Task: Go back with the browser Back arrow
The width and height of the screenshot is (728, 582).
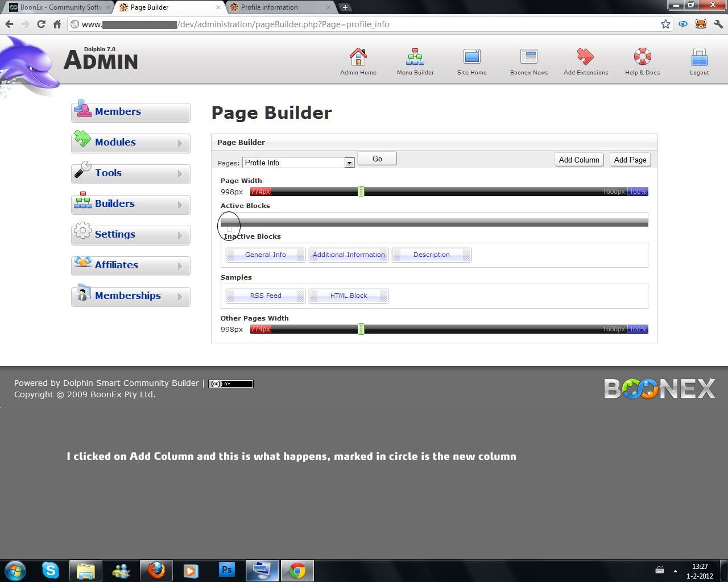Action: point(9,24)
